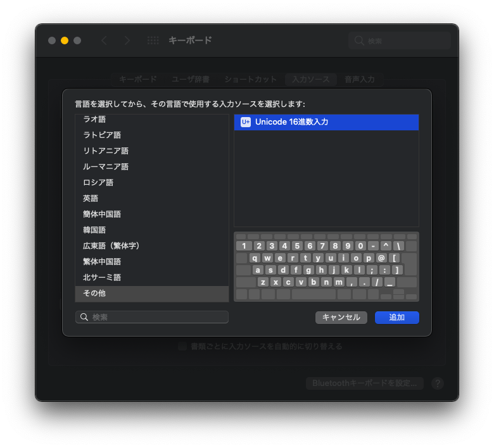Viewport: 494px width, 448px height.
Task: Select その他 in the language list
Action: click(x=152, y=294)
